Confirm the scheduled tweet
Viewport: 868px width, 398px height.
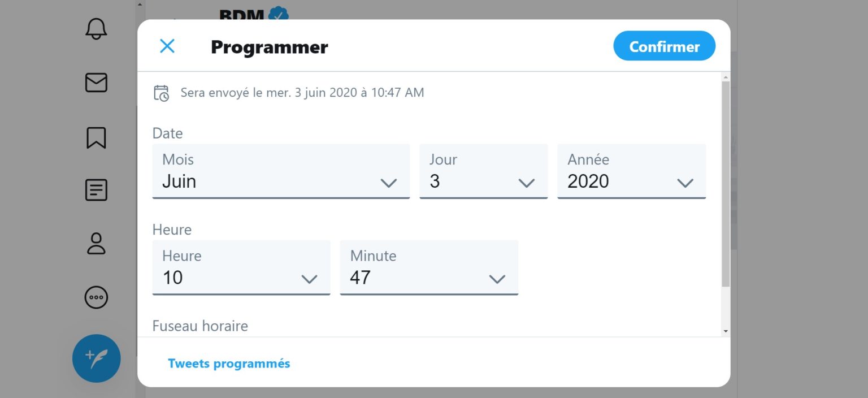point(664,46)
